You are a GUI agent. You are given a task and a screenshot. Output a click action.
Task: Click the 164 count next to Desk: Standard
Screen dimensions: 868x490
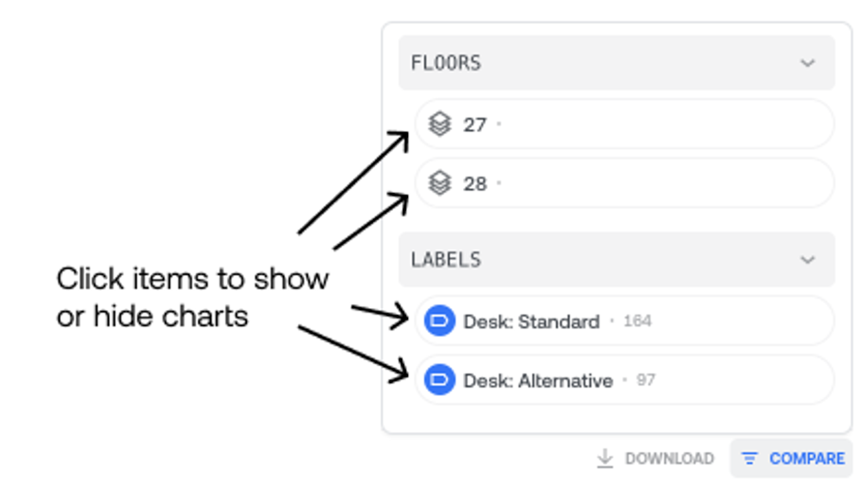637,321
